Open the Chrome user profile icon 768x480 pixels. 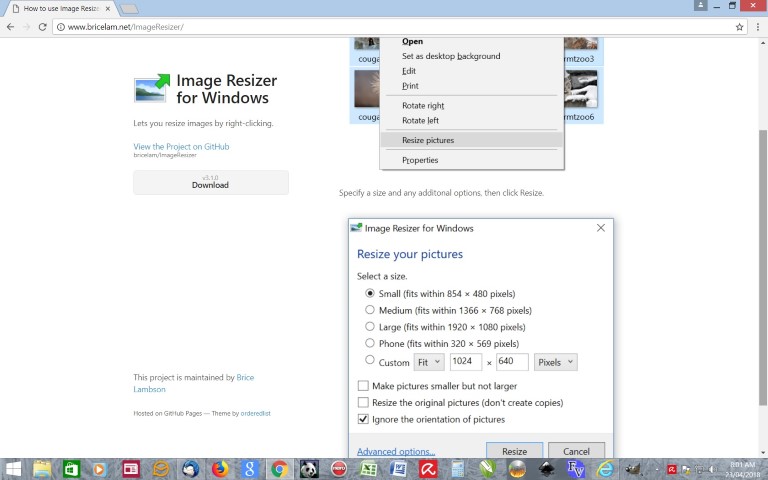[700, 5]
